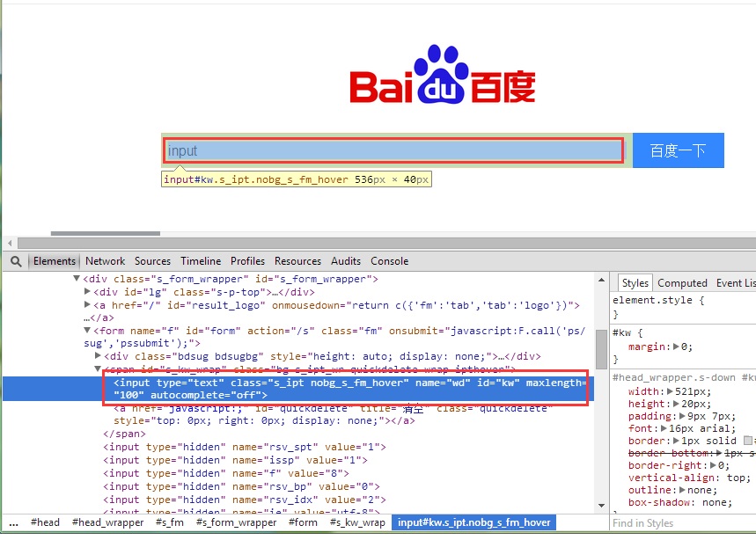The height and width of the screenshot is (540, 756).
Task: Click the border color swatch
Action: [x=748, y=441]
